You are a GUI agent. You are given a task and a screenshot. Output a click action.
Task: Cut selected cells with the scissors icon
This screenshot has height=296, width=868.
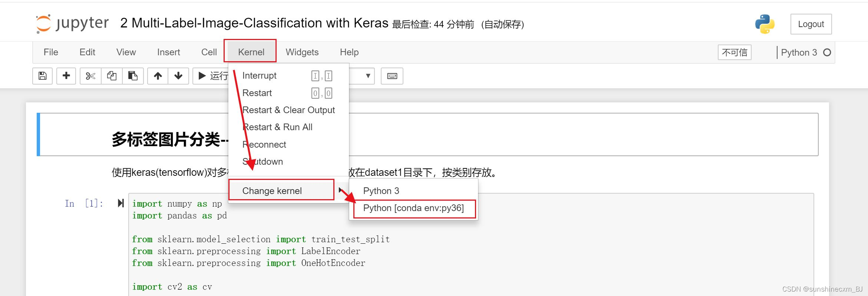(90, 76)
